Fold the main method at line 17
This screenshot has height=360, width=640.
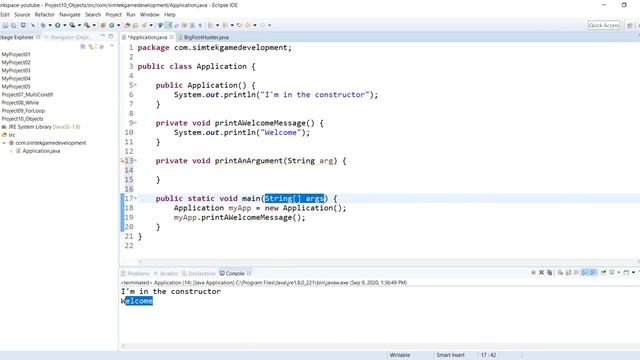pos(136,198)
